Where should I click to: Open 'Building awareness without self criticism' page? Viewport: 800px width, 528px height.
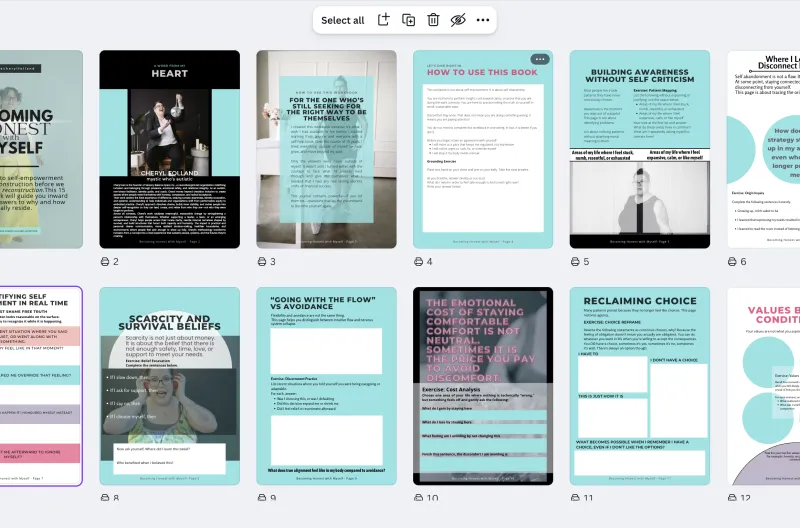click(640, 149)
